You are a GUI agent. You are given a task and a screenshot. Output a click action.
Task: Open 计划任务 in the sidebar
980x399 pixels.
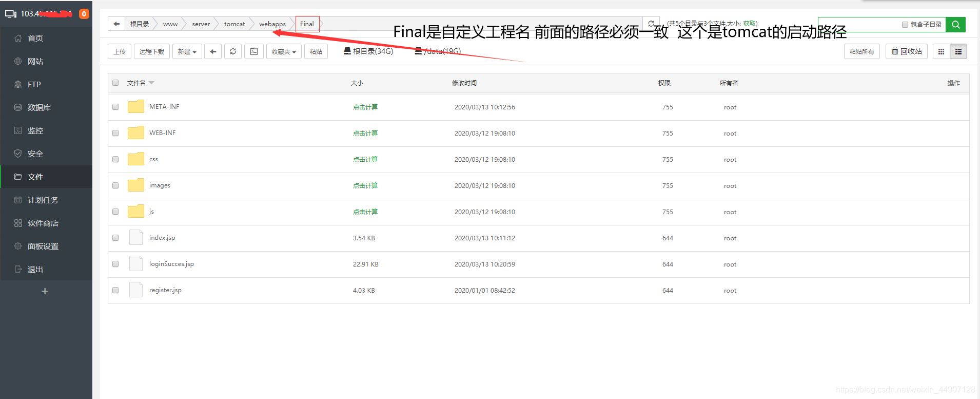tap(46, 200)
